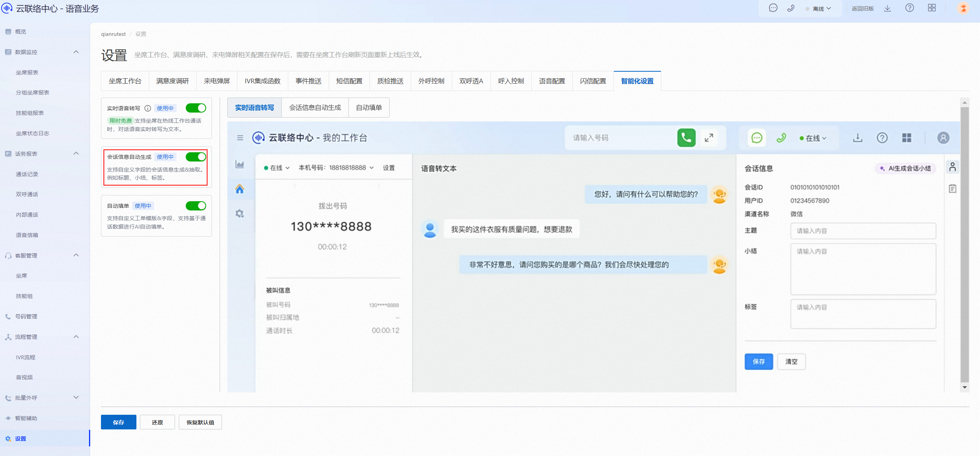Screen dimensions: 980x456
Task: Click the chart icon in preview sidebar
Action: click(240, 165)
